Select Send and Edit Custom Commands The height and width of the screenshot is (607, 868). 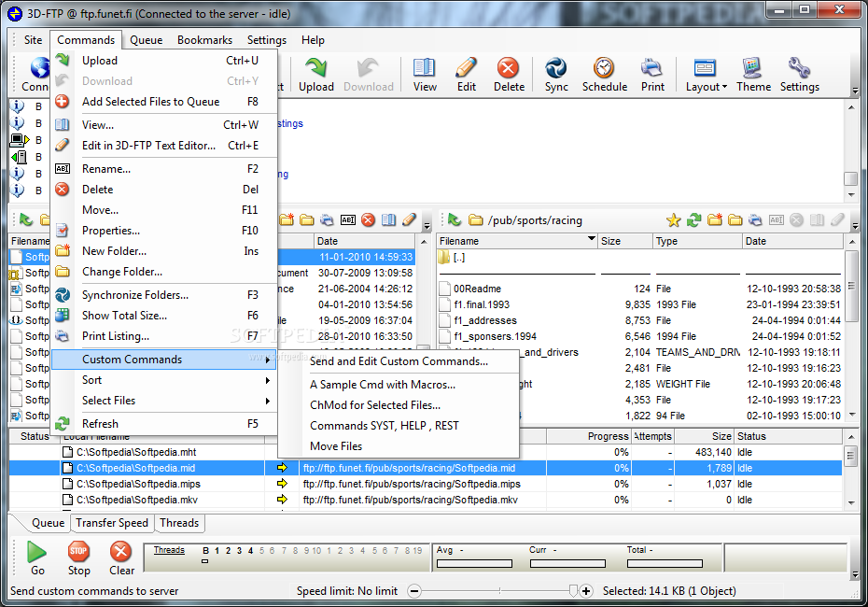[x=399, y=361]
